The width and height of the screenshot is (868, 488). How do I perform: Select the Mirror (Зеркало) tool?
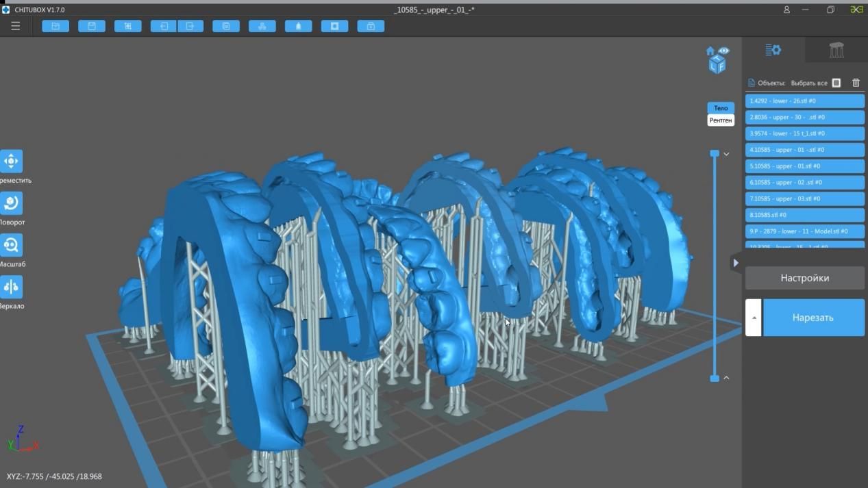click(11, 287)
